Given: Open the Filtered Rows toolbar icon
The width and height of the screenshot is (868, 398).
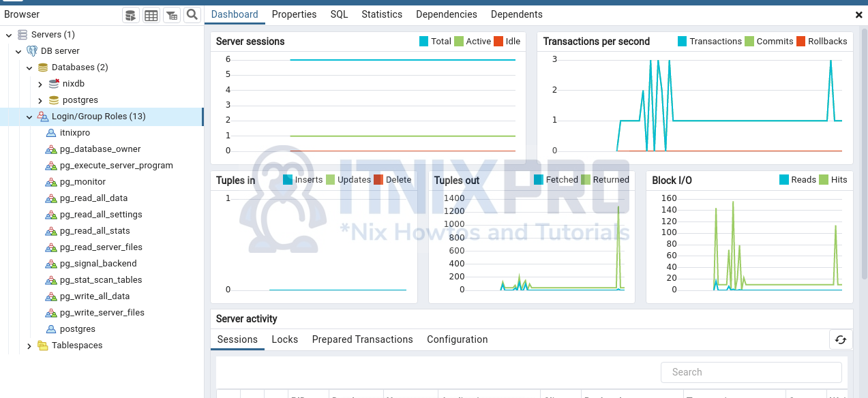Looking at the screenshot, I should pos(172,15).
